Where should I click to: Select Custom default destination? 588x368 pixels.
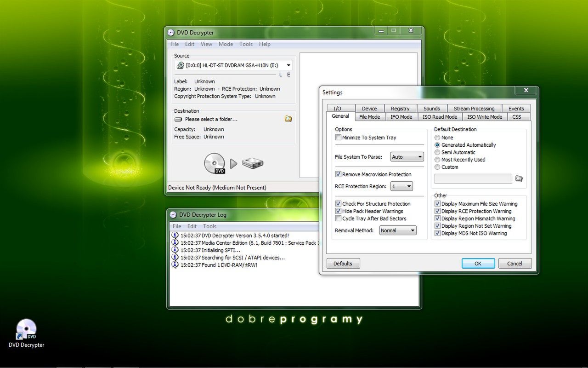click(x=437, y=167)
